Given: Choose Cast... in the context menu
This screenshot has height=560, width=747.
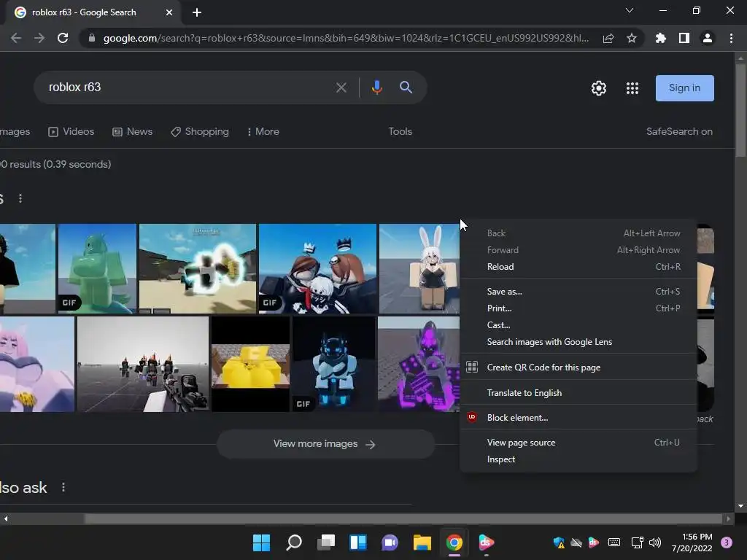Looking at the screenshot, I should coord(578,325).
